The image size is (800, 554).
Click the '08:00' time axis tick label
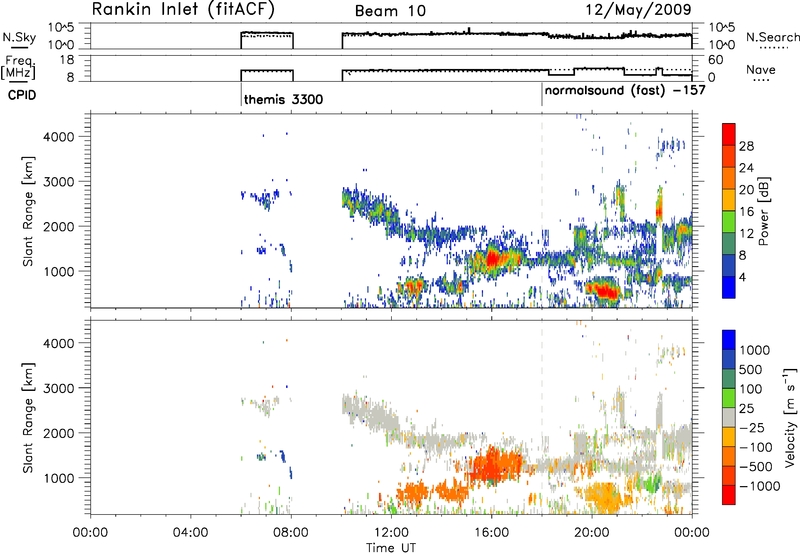point(291,533)
